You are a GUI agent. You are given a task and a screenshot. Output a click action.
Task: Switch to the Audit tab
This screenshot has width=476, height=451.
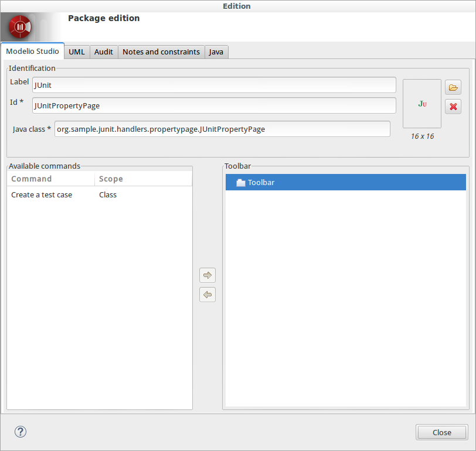point(104,52)
